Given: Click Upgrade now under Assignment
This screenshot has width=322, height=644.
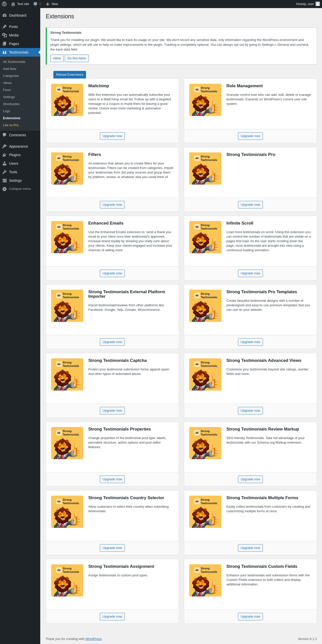Looking at the screenshot, I should coord(112,617).
